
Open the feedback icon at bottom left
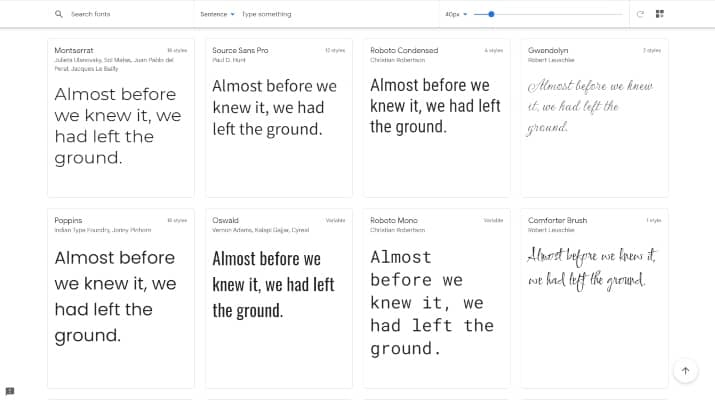[10, 391]
